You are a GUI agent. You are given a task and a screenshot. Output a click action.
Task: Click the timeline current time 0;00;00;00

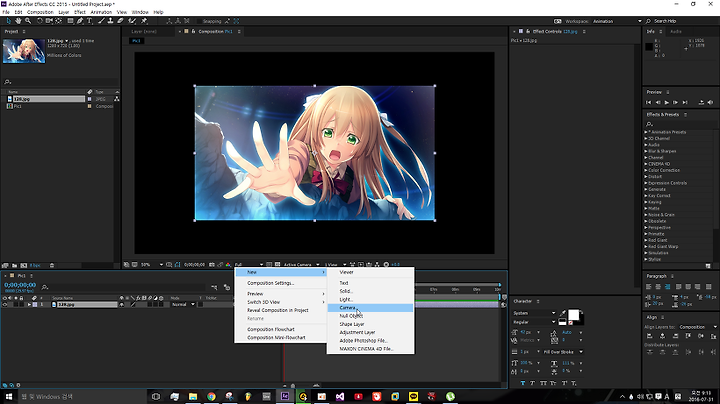click(x=20, y=285)
